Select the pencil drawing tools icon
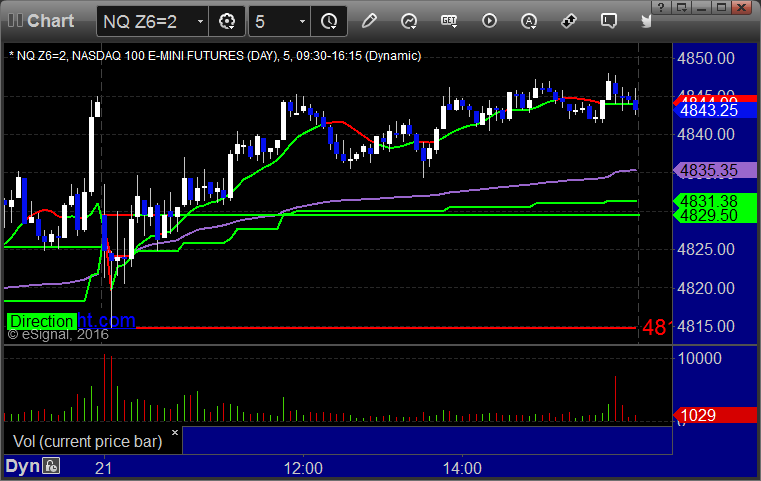 369,21
